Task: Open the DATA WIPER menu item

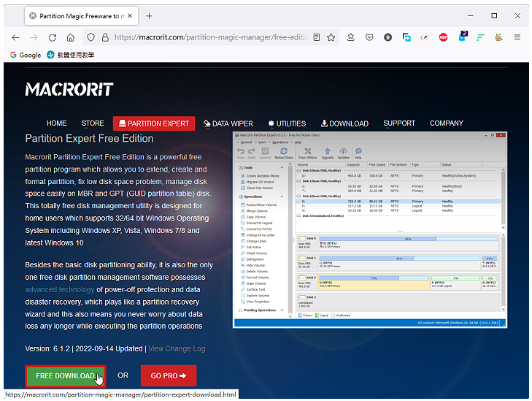Action: tap(228, 123)
